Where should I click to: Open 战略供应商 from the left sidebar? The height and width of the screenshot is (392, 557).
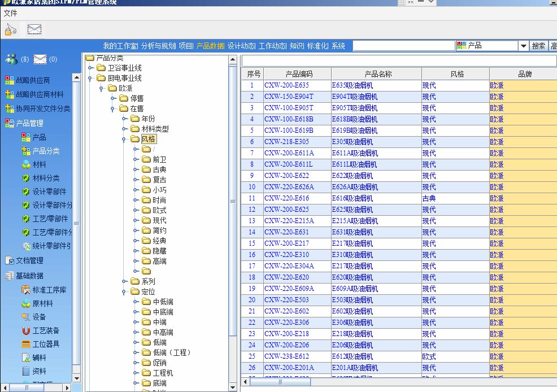(x=32, y=80)
